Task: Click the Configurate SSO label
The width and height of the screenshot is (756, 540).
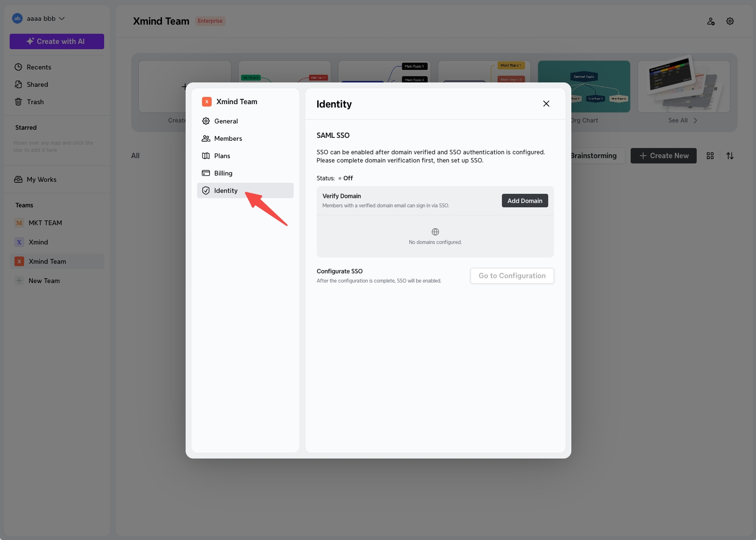Action: tap(340, 271)
